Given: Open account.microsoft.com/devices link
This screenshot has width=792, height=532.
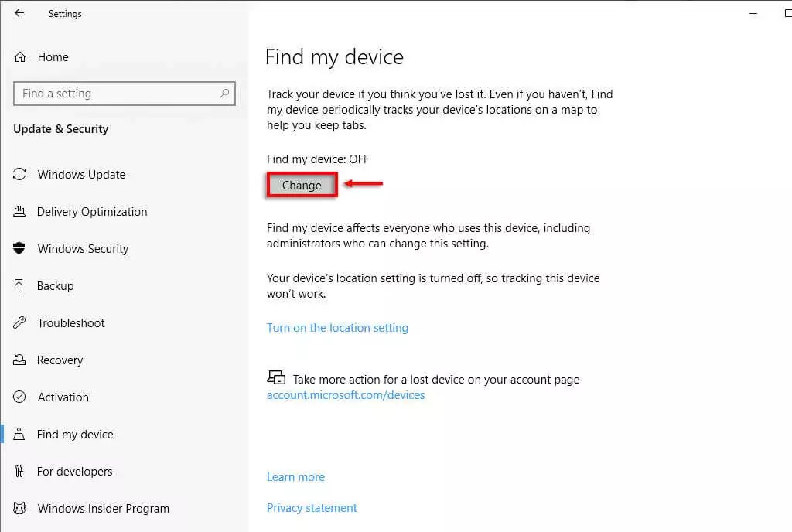Looking at the screenshot, I should click(x=346, y=394).
